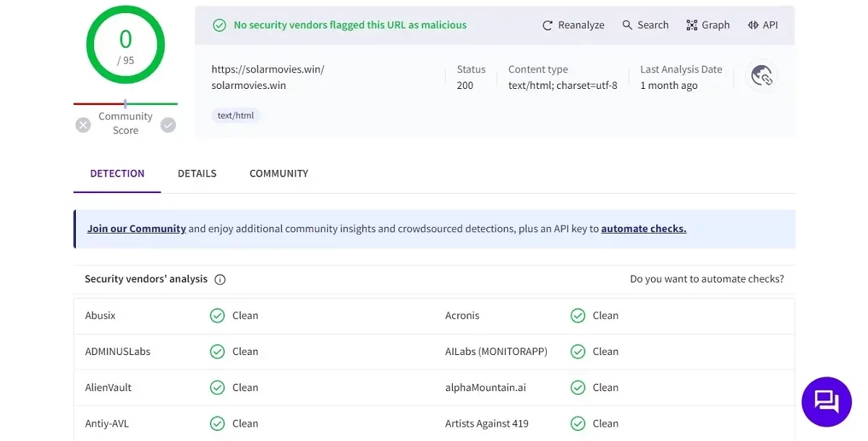Image resolution: width=868 pixels, height=441 pixels.
Task: Click the Acronis vendor name
Action: pos(462,315)
